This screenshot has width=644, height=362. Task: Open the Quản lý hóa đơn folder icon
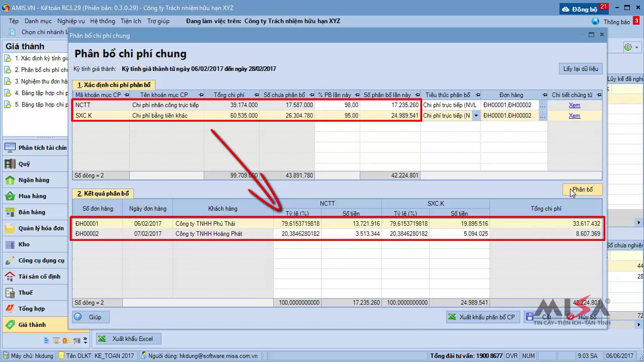coord(10,228)
